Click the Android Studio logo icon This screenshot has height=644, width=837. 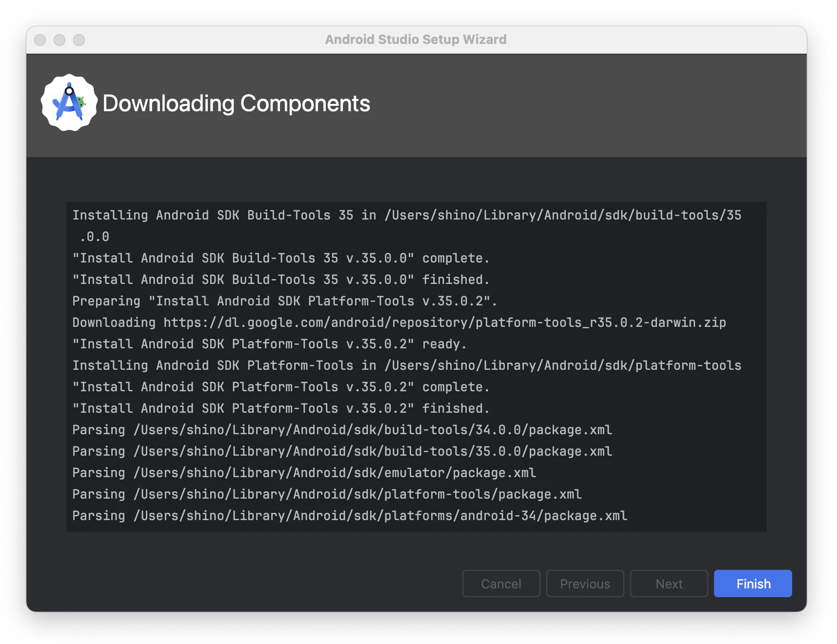(69, 102)
